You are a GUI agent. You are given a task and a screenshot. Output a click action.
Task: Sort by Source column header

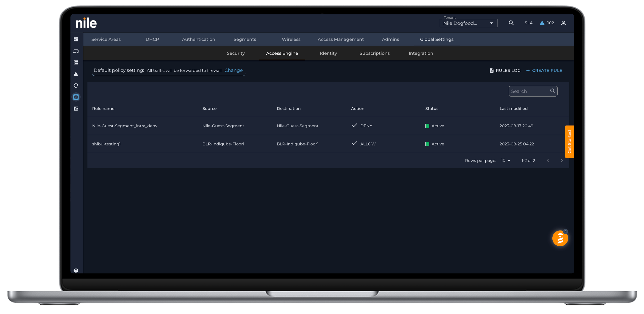click(209, 108)
